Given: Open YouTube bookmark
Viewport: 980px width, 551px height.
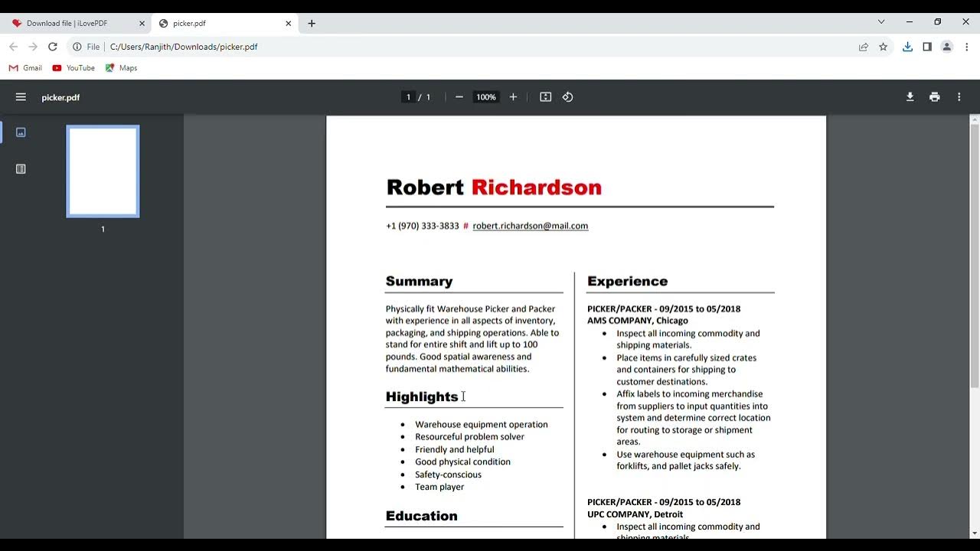Looking at the screenshot, I should [73, 68].
